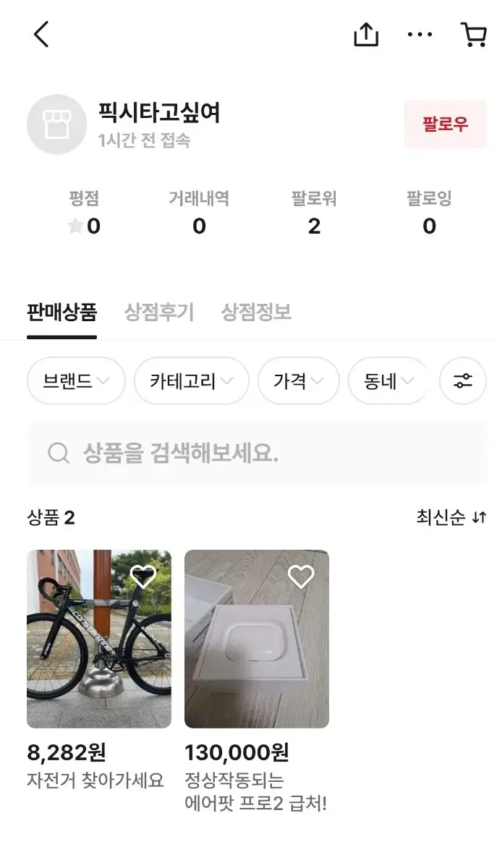The image size is (497, 868).
Task: Expand the 카테고리 filter dropdown
Action: [x=191, y=381]
